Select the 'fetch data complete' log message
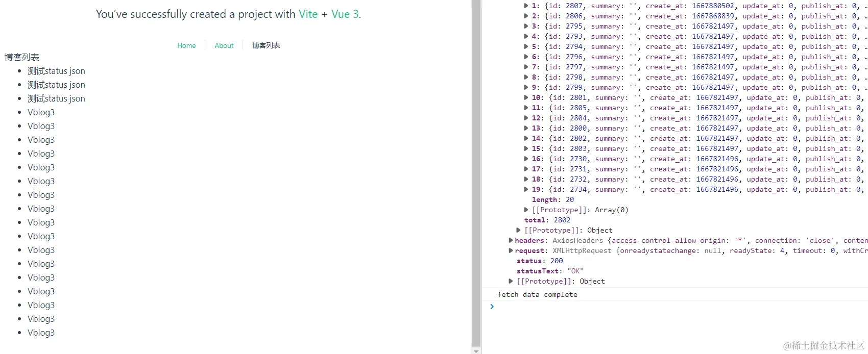868x354 pixels. (x=538, y=294)
